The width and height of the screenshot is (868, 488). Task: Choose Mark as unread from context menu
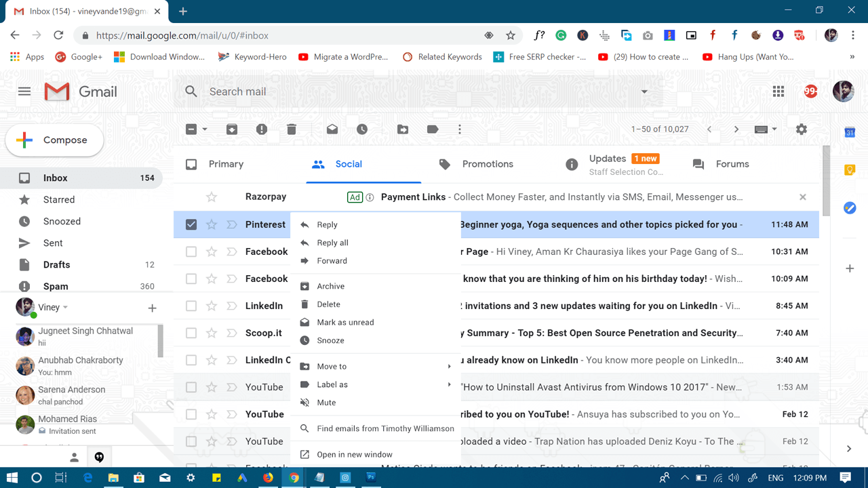click(x=345, y=322)
